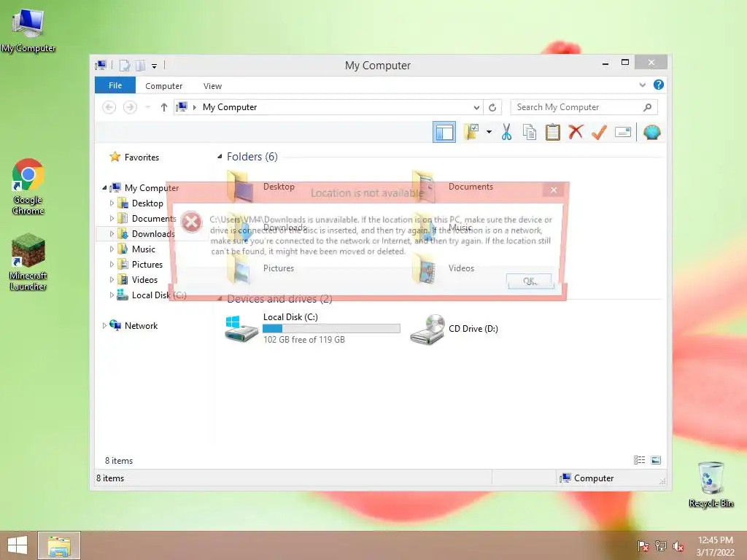
Task: Open My Computer desktop icon
Action: 28,31
